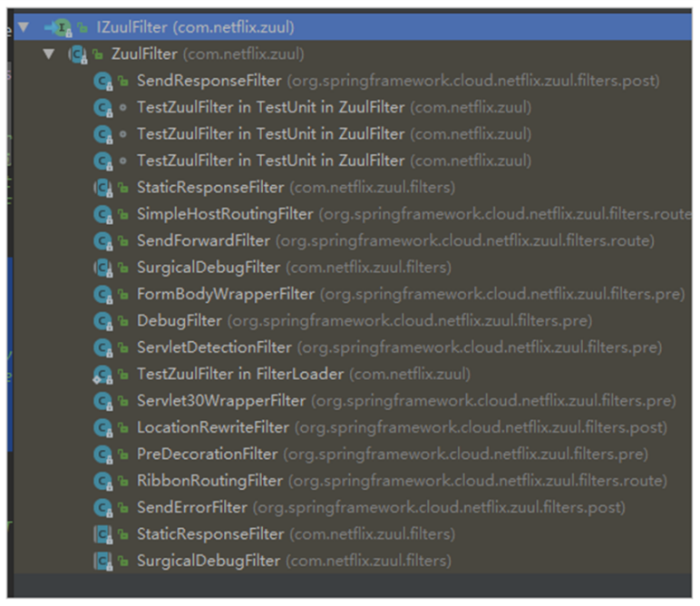Click the green public-access icon before DebugFilter
The image size is (700, 606).
click(122, 320)
